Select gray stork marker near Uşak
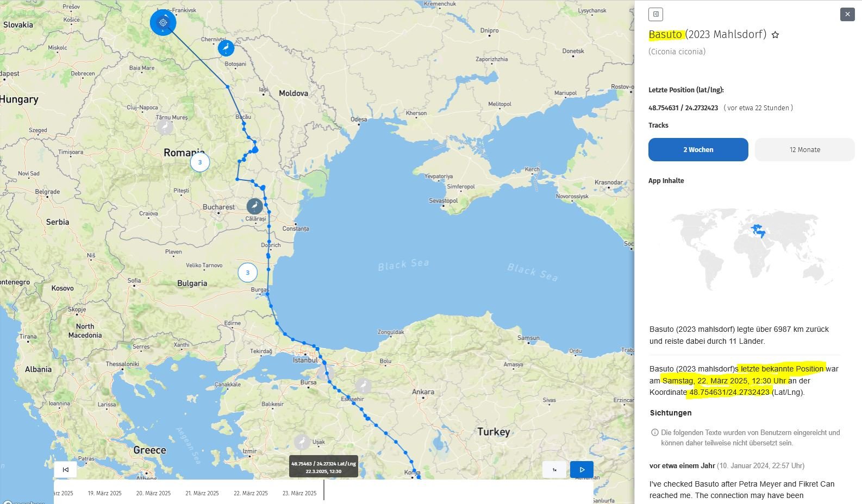The height and width of the screenshot is (504, 862). point(302,442)
